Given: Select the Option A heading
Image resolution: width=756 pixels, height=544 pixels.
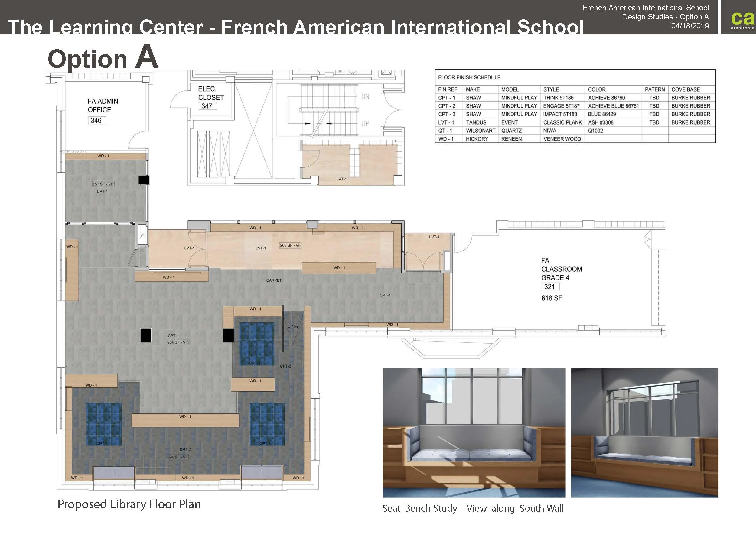Looking at the screenshot, I should click(102, 58).
